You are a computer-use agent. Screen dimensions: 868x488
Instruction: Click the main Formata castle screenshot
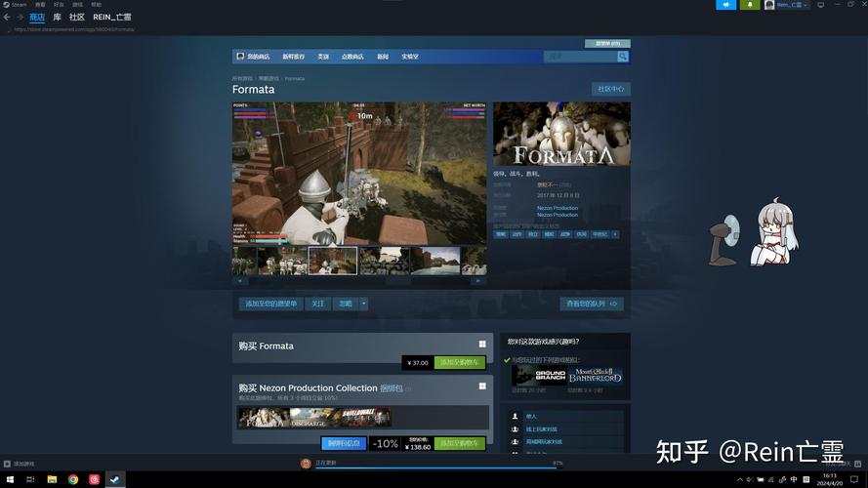coord(359,173)
